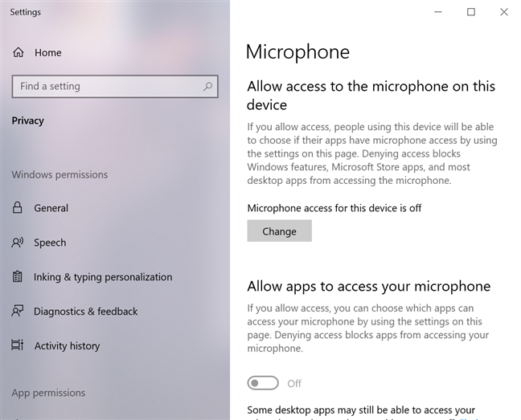
Task: Click 'Microphone access for this device is off'
Action: point(334,208)
